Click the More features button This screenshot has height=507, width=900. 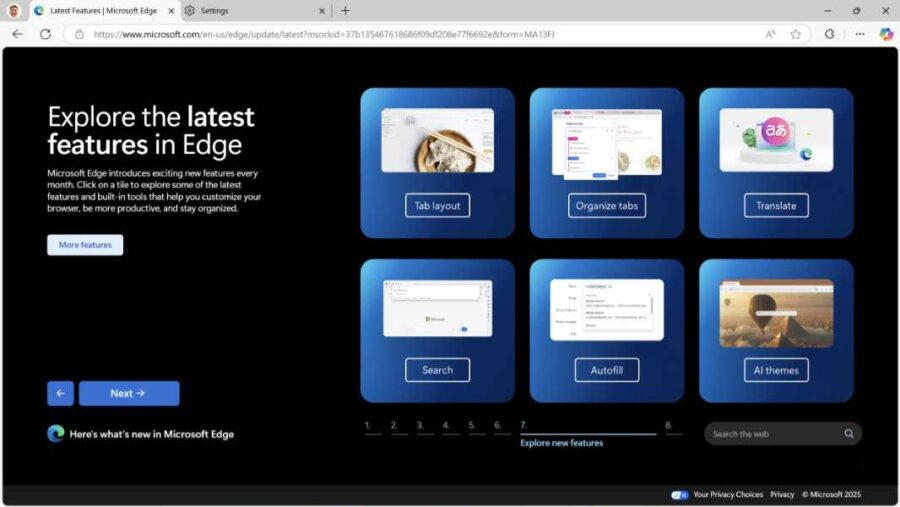(x=85, y=245)
